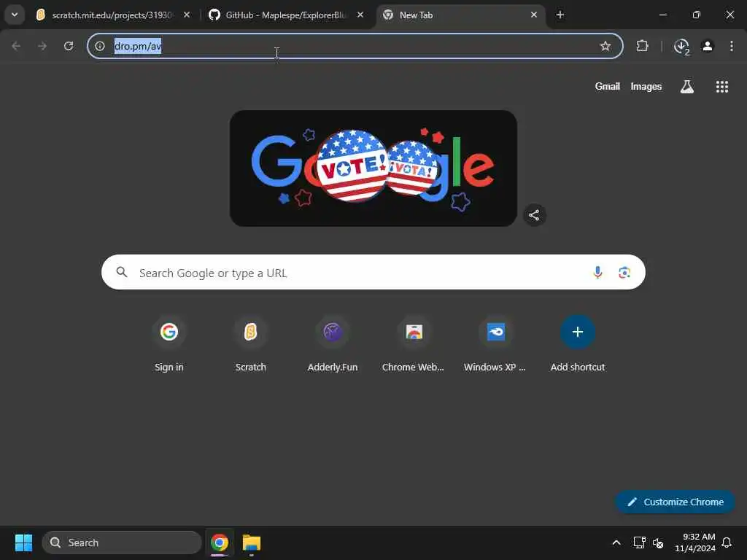This screenshot has width=747, height=560.
Task: Open the tab search dropdown arrow
Action: (x=15, y=15)
